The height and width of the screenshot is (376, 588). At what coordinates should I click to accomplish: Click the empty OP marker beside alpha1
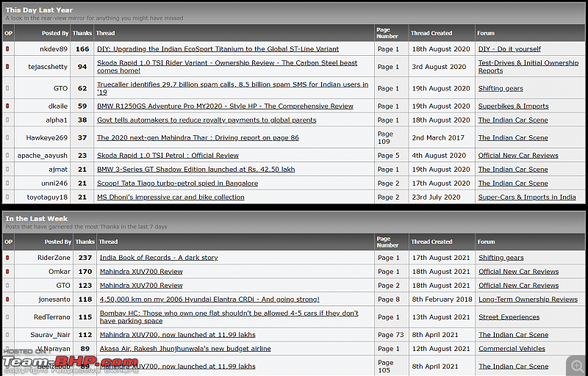pyautogui.click(x=7, y=120)
